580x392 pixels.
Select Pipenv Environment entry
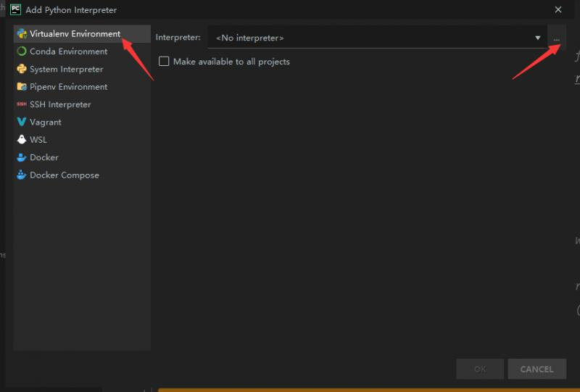pyautogui.click(x=82, y=87)
